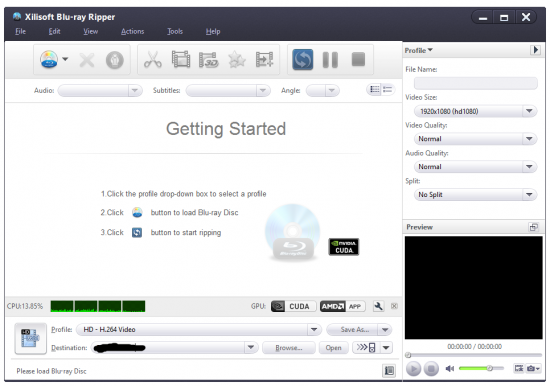The image size is (550, 386).
Task: Open the Video Quality Normal dropdown
Action: [x=475, y=139]
